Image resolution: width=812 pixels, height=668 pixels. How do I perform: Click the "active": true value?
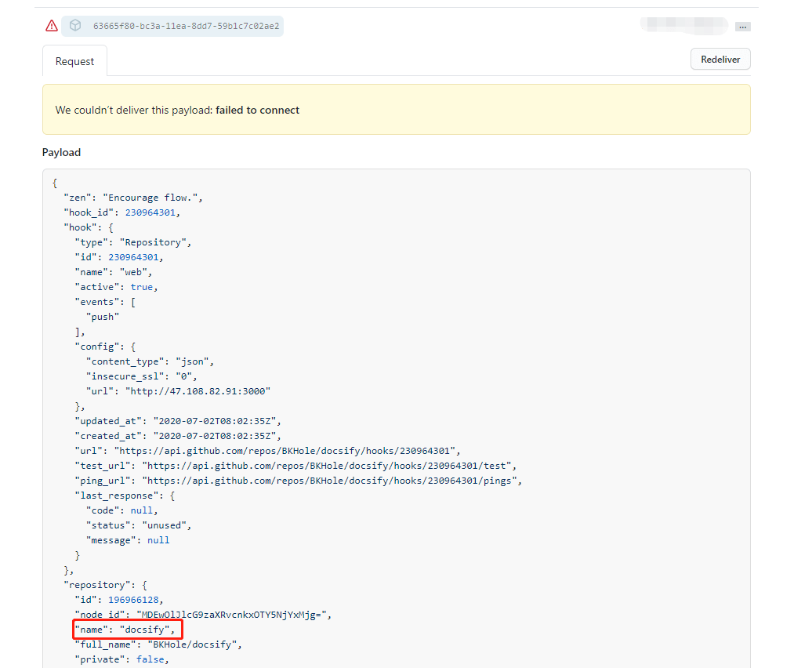tap(143, 287)
